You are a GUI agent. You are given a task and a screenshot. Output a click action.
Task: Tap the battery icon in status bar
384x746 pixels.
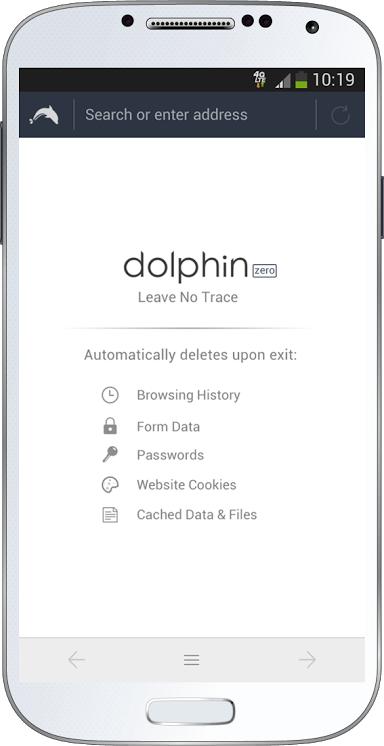coord(301,79)
